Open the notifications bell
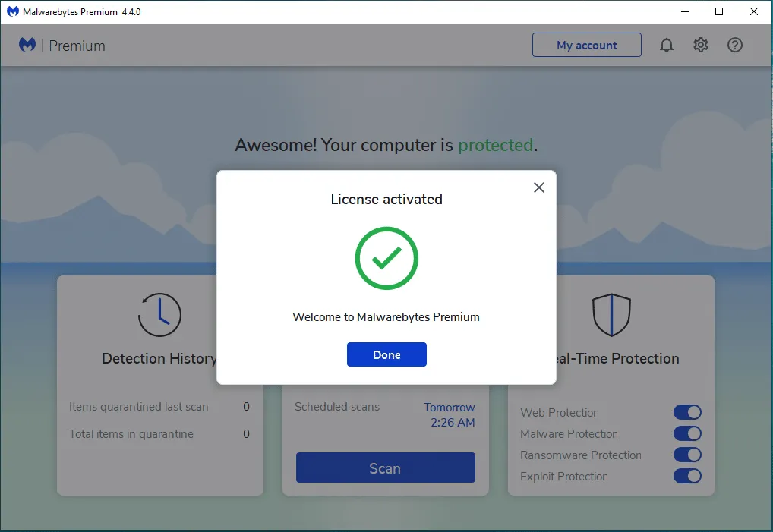 click(x=667, y=45)
